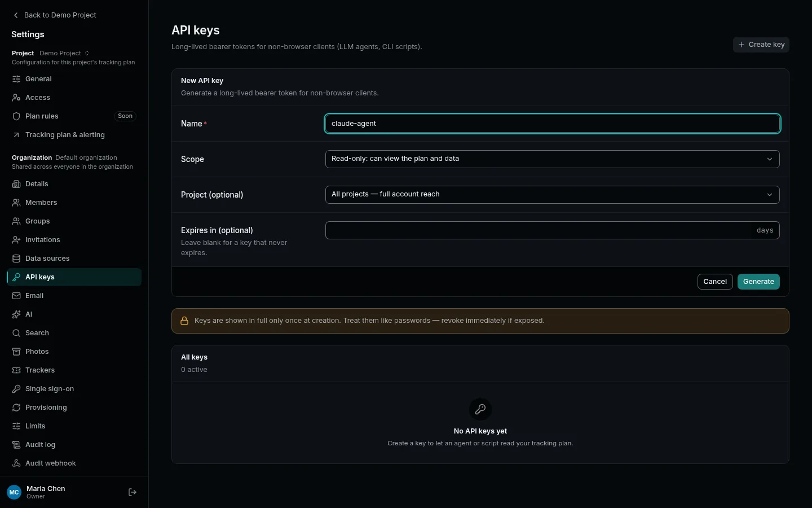The height and width of the screenshot is (508, 812).
Task: Open the Members settings page
Action: point(74,203)
